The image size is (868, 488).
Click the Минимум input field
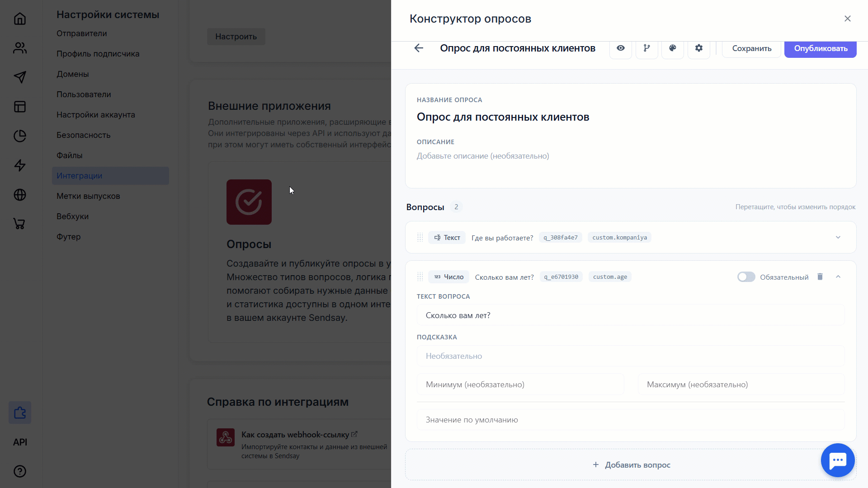tap(520, 384)
